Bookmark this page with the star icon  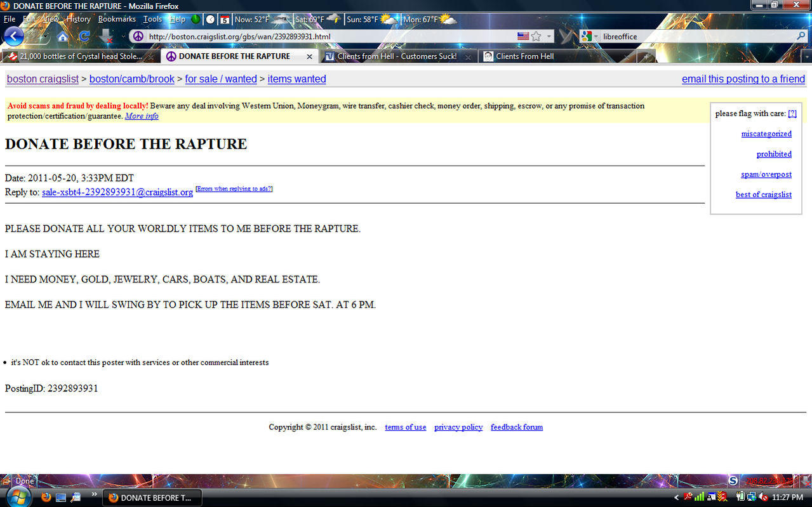point(536,36)
